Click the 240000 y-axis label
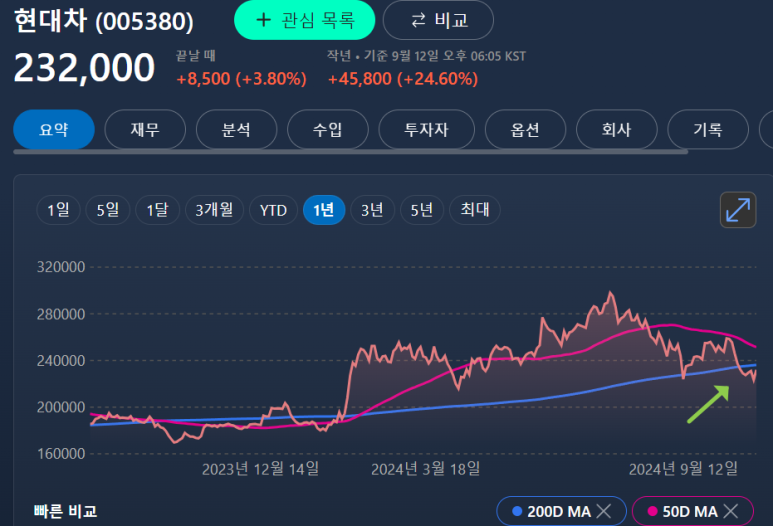This screenshot has height=526, width=773. (x=61, y=360)
